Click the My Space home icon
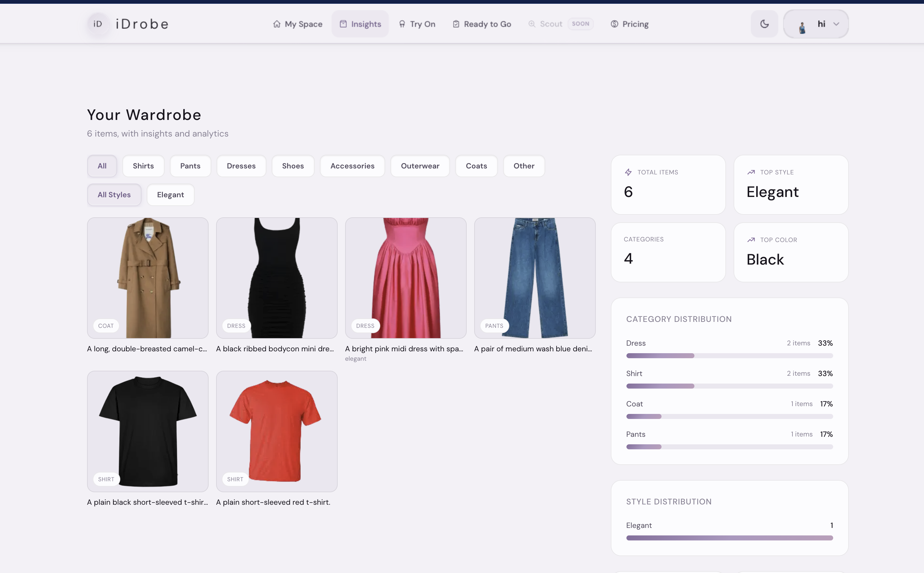924x573 pixels. [277, 24]
